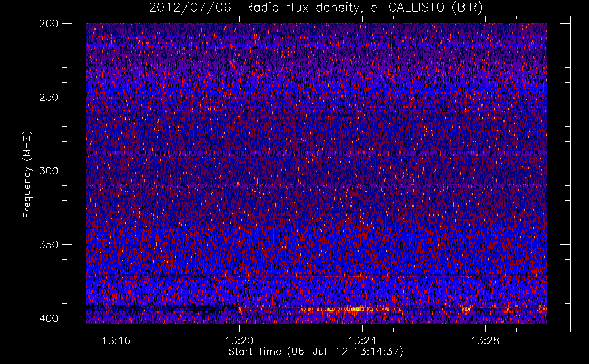Click the 13:20 time tick label

(239, 341)
